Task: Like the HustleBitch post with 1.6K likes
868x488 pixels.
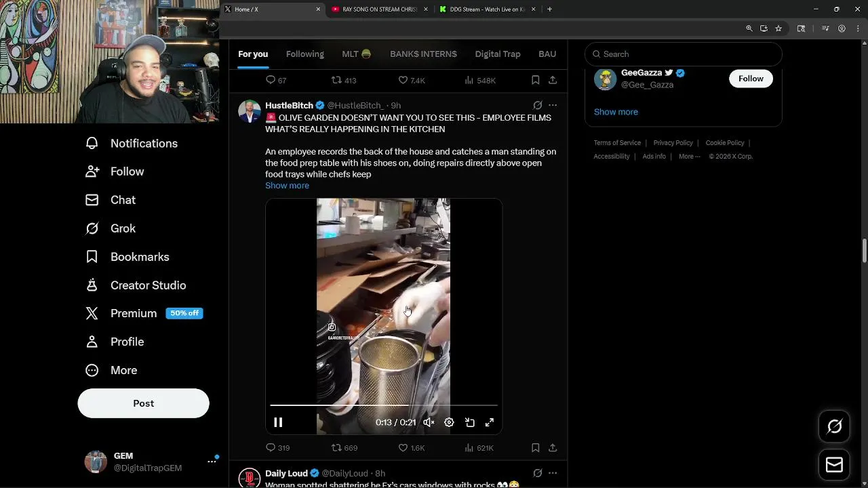Action: (411, 447)
